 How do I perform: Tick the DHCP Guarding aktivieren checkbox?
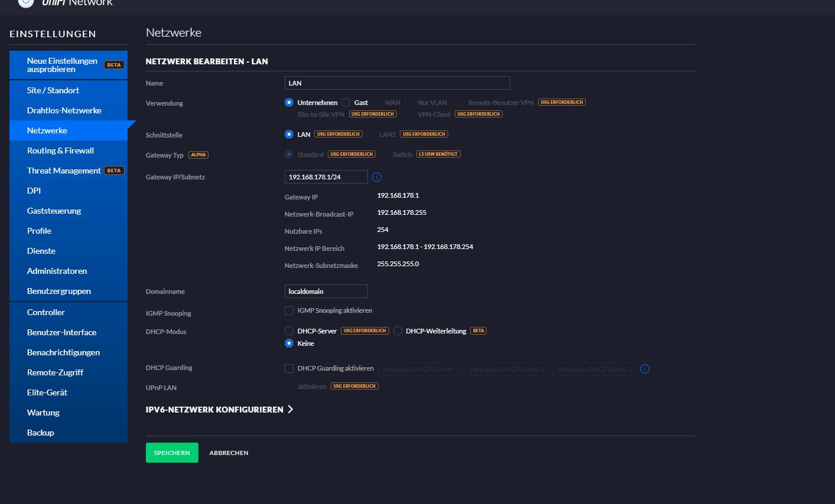click(289, 368)
